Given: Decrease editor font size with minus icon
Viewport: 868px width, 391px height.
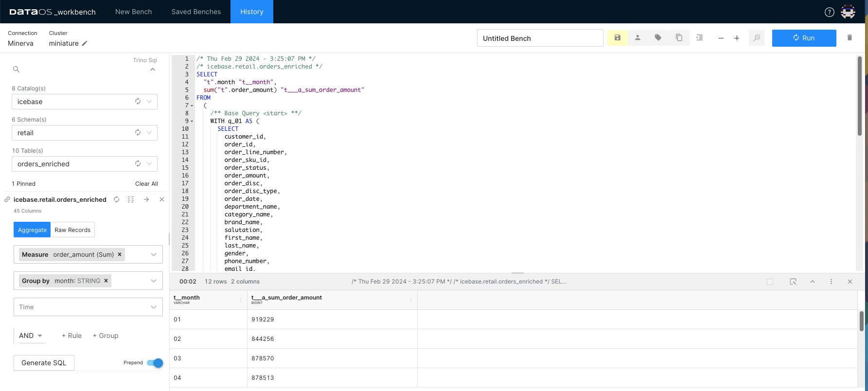Looking at the screenshot, I should 721,38.
